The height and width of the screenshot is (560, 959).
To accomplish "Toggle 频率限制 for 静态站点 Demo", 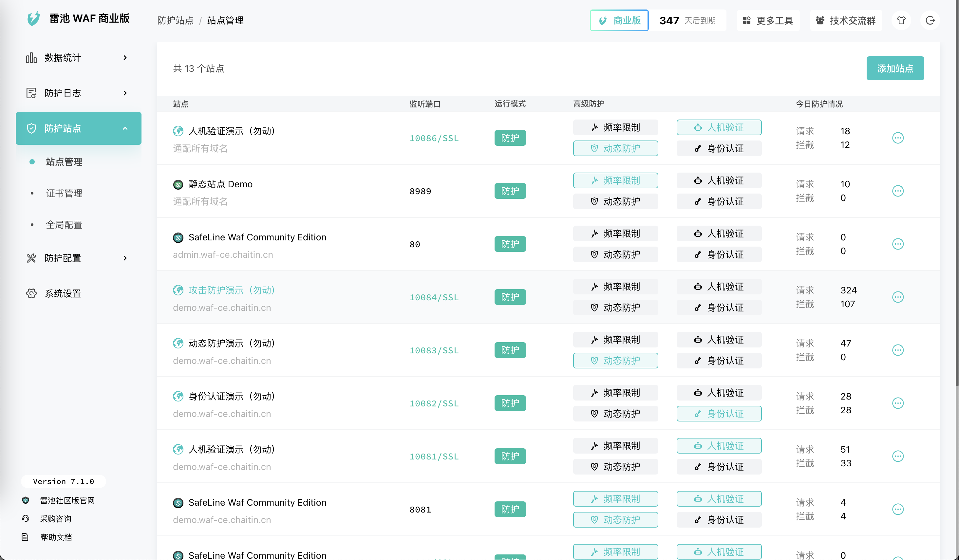I will [x=615, y=181].
